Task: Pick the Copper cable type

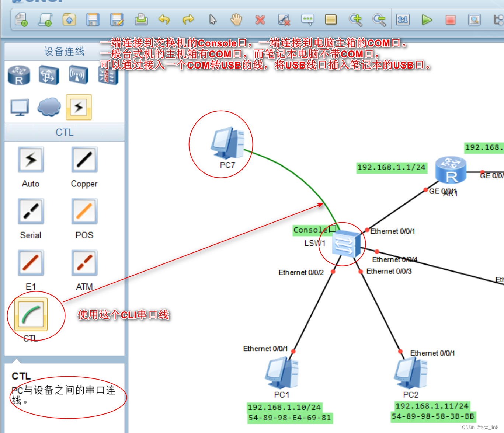Action: [x=84, y=160]
